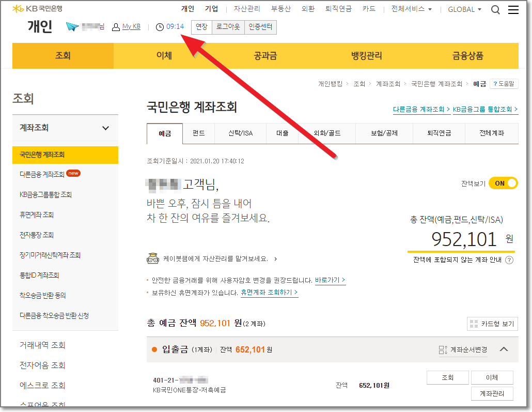
Task: Expand the 전체서비스 dropdown
Action: 412,9
